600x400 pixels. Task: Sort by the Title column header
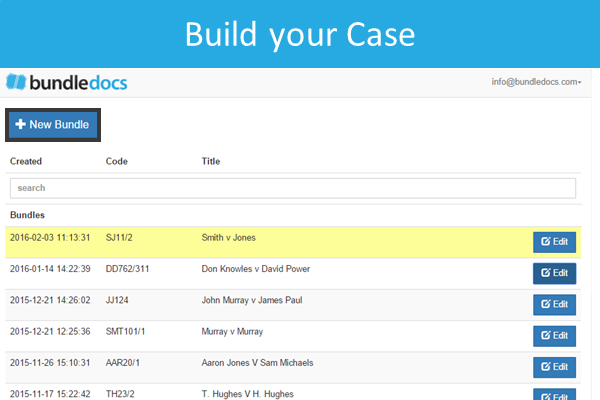pos(211,161)
